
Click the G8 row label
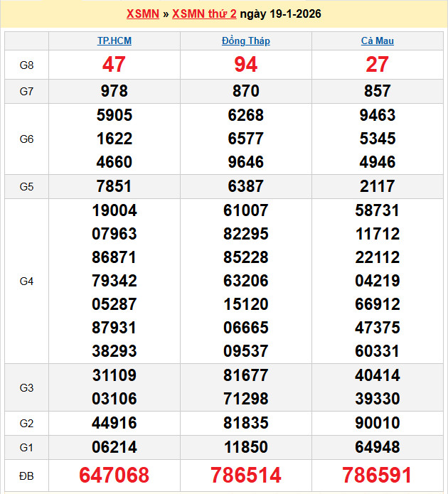26,65
